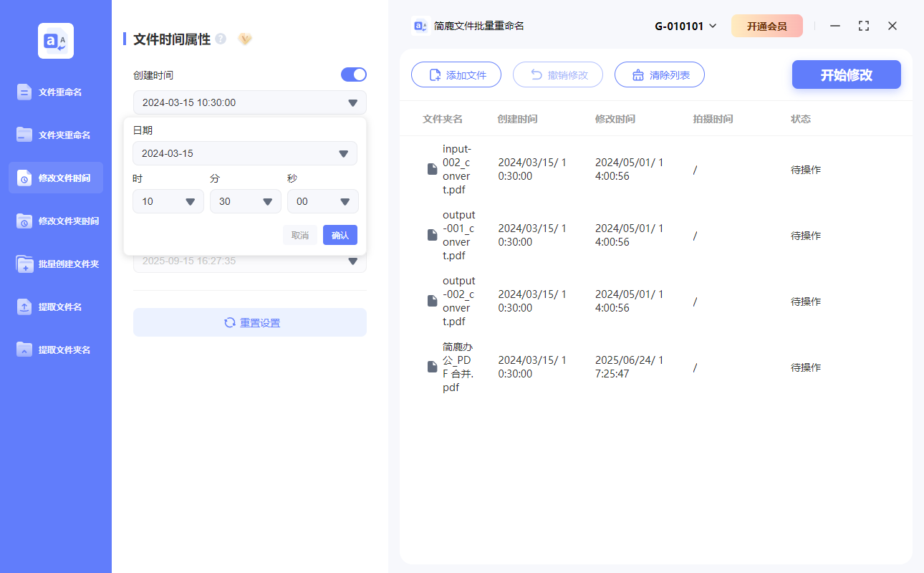Open the 批量创建文件夹 feature
Screen dimensions: 924x573
click(26, 264)
